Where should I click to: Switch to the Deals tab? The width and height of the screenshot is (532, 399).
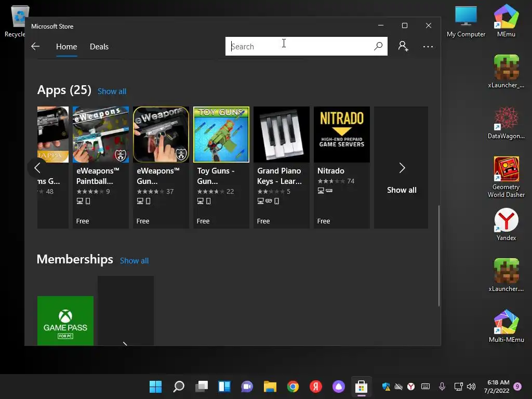point(99,46)
